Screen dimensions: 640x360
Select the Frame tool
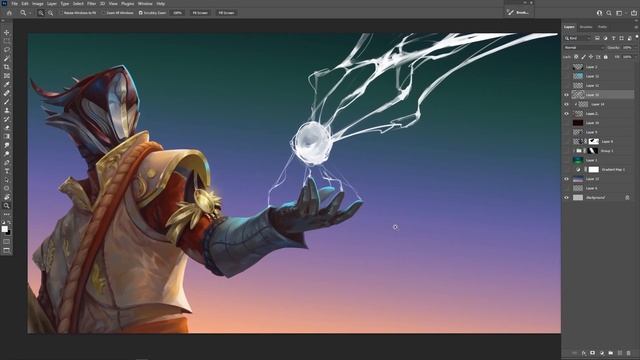coord(7,76)
